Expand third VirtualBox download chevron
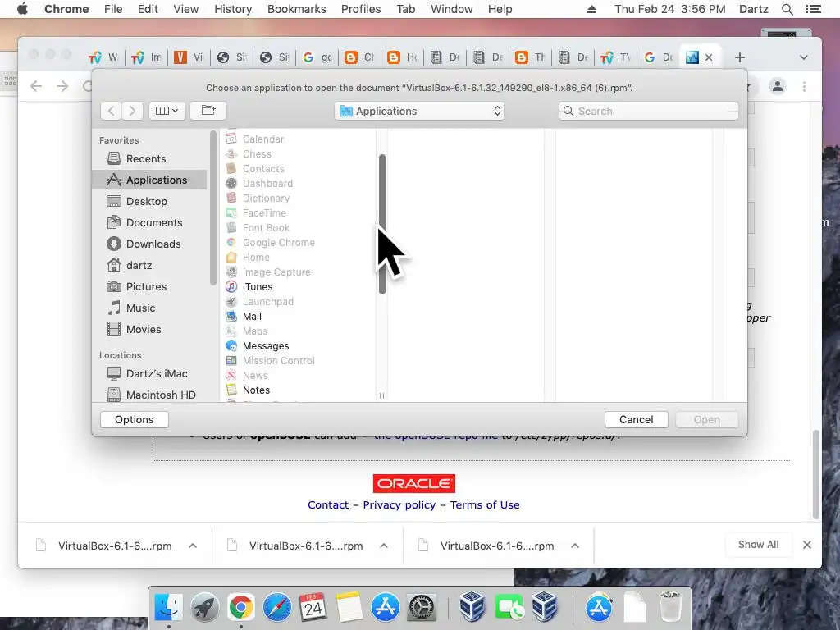 coord(575,546)
